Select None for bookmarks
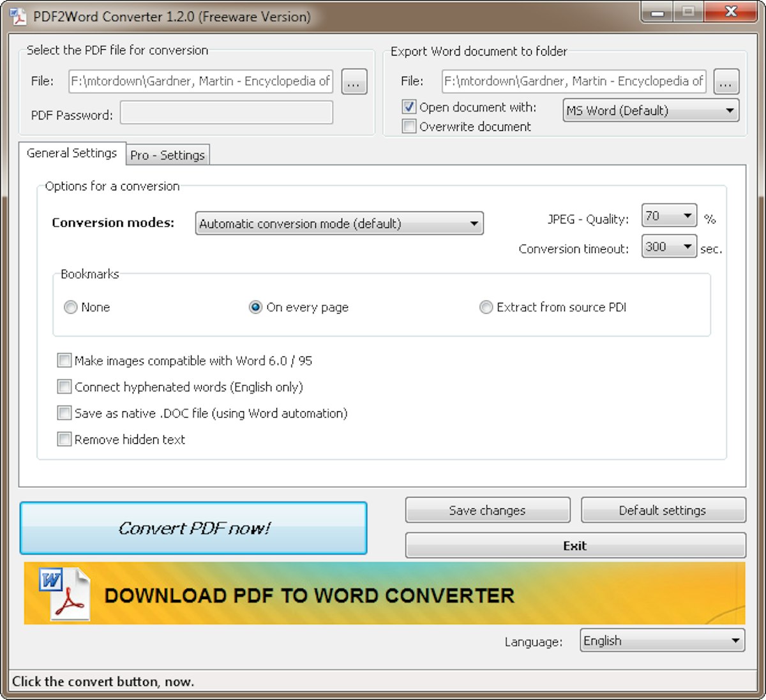 click(70, 307)
